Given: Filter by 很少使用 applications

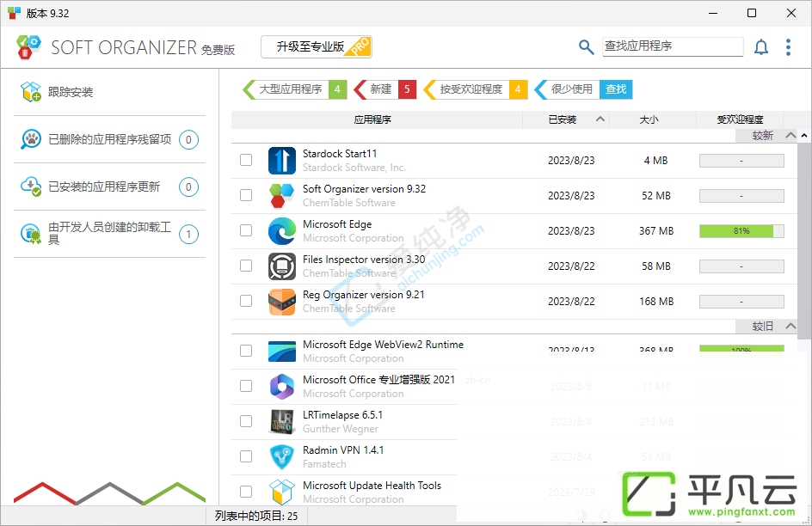Looking at the screenshot, I should click(567, 89).
